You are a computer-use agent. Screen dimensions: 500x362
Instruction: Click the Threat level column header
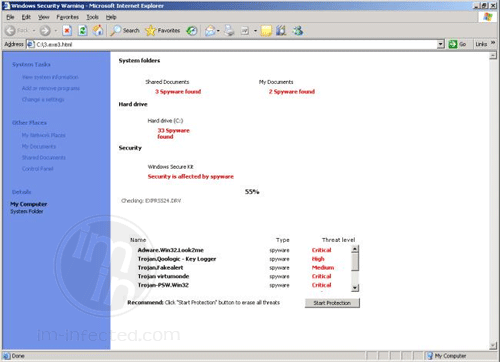pyautogui.click(x=338, y=240)
